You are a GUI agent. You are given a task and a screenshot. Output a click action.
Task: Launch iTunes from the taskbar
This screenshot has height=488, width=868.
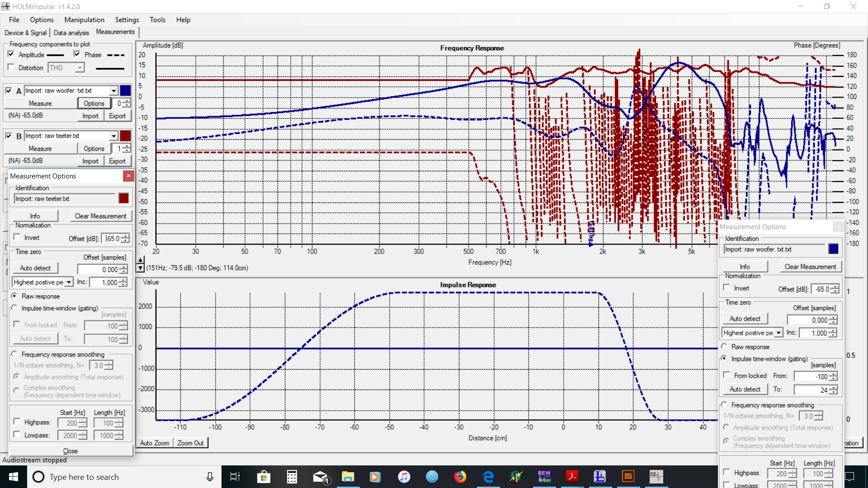coord(404,477)
